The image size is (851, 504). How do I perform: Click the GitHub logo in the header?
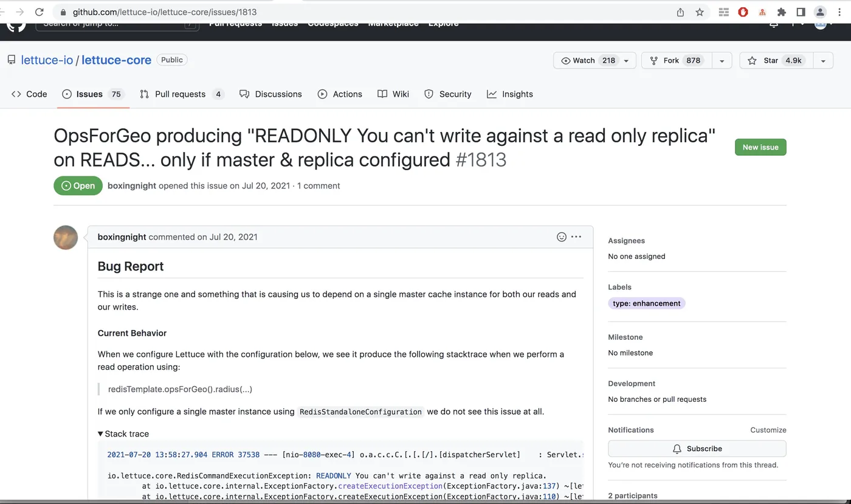pyautogui.click(x=15, y=24)
